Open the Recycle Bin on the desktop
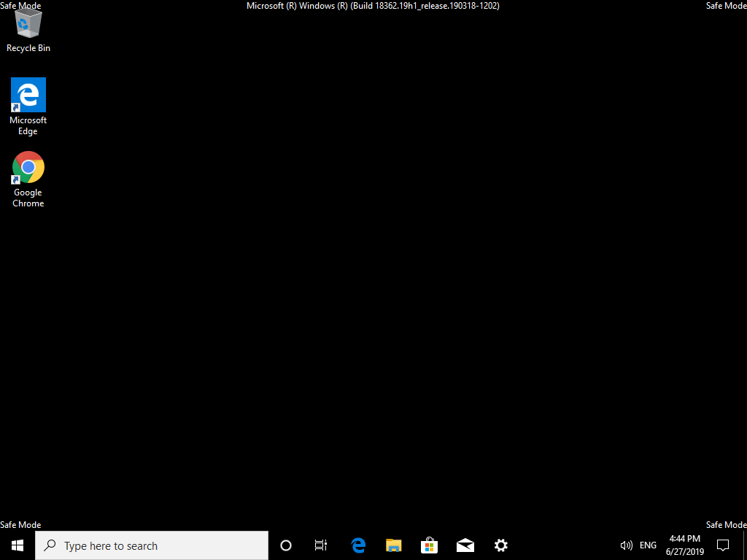The width and height of the screenshot is (747, 560). point(28,23)
